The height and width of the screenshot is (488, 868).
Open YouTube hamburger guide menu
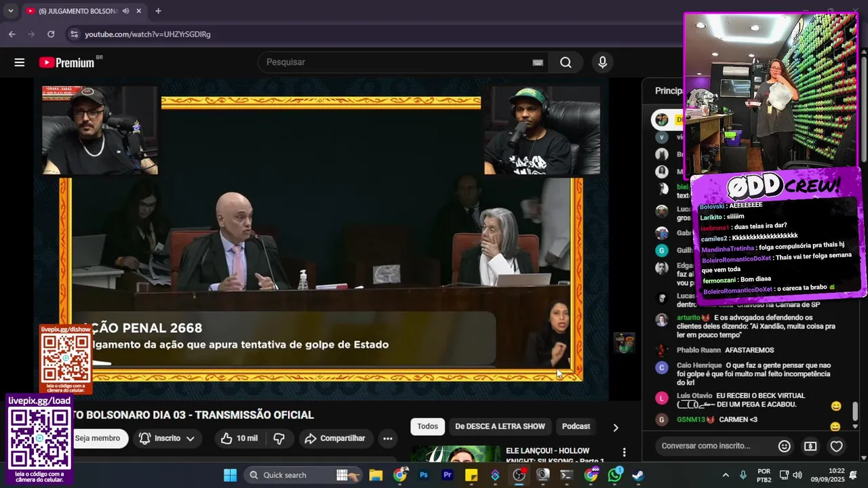click(20, 62)
